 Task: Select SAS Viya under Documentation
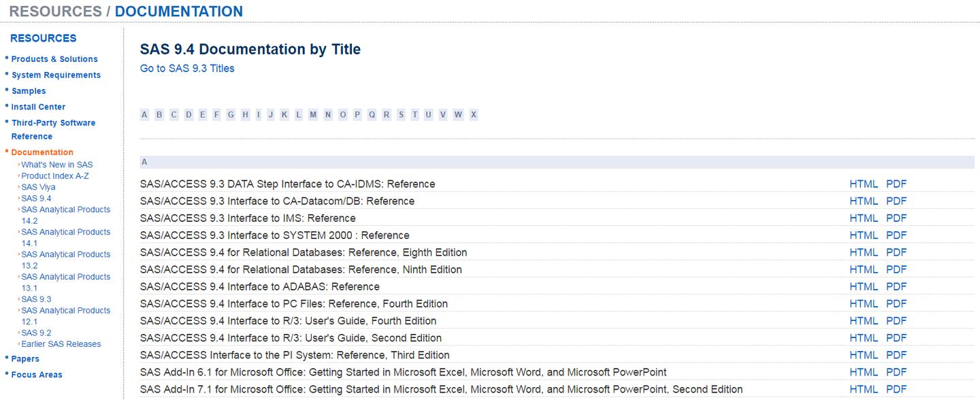pyautogui.click(x=38, y=187)
